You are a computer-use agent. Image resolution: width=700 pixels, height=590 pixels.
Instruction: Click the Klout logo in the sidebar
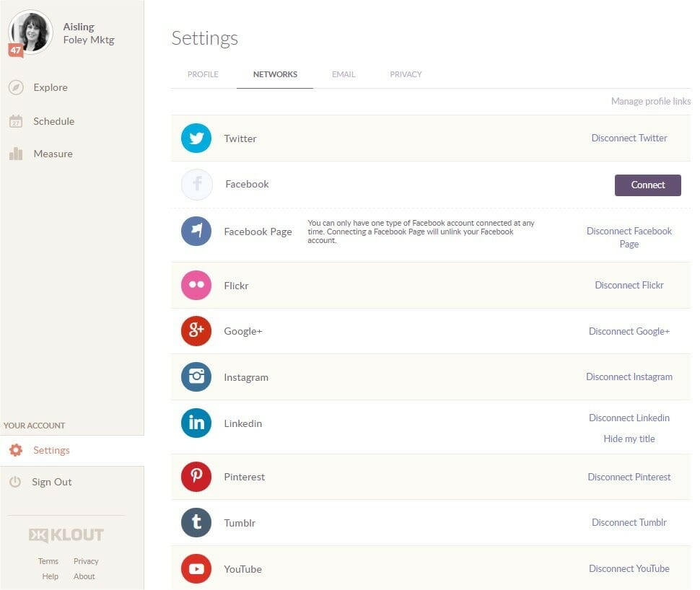pos(66,534)
